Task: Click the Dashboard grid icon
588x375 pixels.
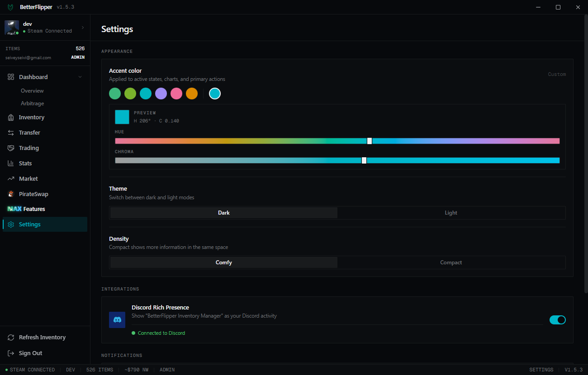Action: pyautogui.click(x=11, y=77)
